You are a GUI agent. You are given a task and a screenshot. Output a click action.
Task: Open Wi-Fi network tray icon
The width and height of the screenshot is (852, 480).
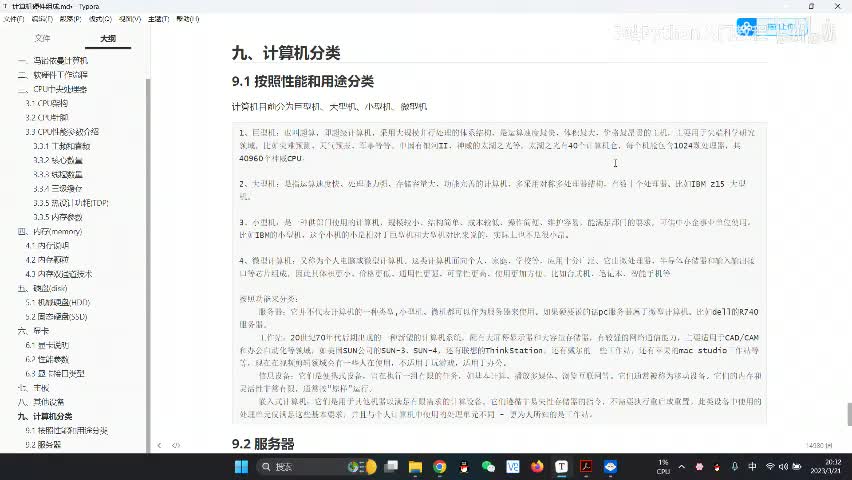tap(770, 466)
